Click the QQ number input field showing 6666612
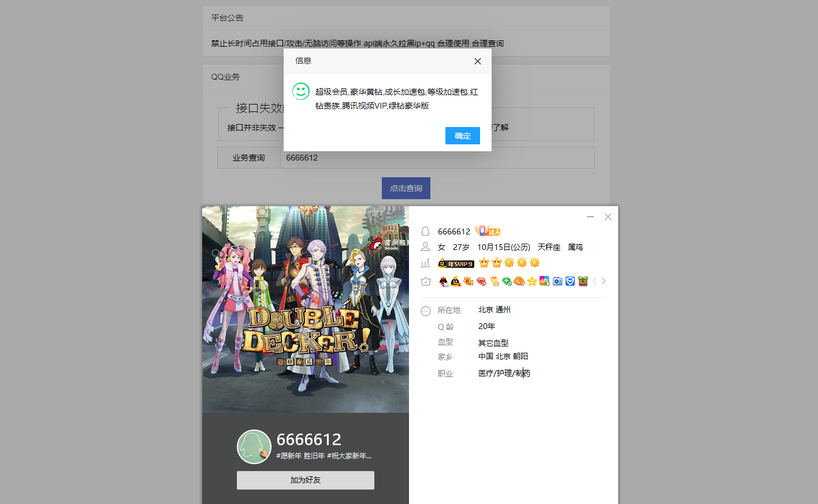818x504 pixels. [x=437, y=157]
